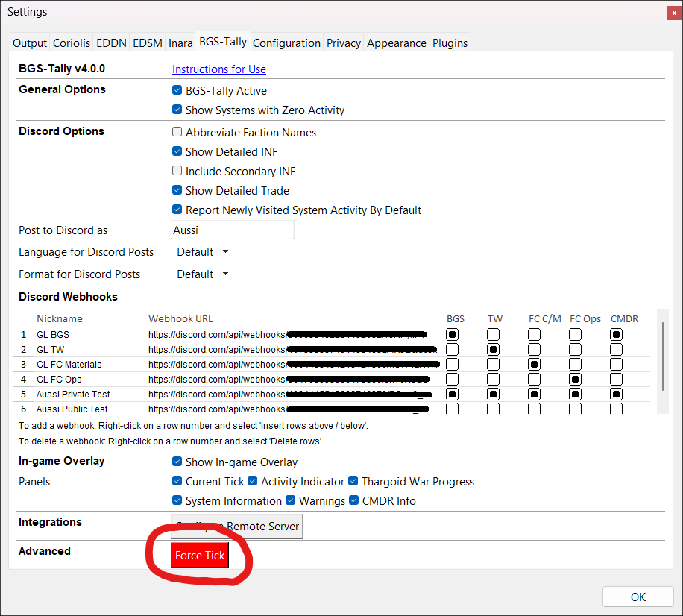The width and height of the screenshot is (683, 616).
Task: Open Language for Discord Posts dropdown
Action: point(203,252)
